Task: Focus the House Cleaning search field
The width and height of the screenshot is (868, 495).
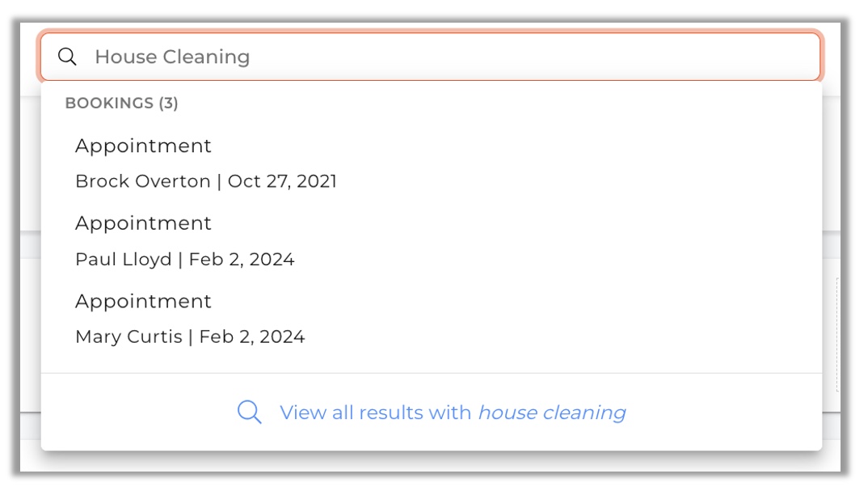Action: 430,57
